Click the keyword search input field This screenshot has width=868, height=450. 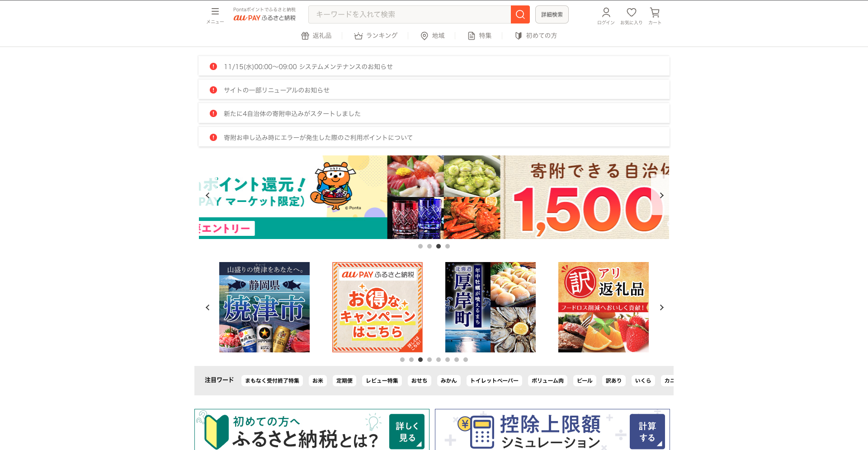point(407,14)
